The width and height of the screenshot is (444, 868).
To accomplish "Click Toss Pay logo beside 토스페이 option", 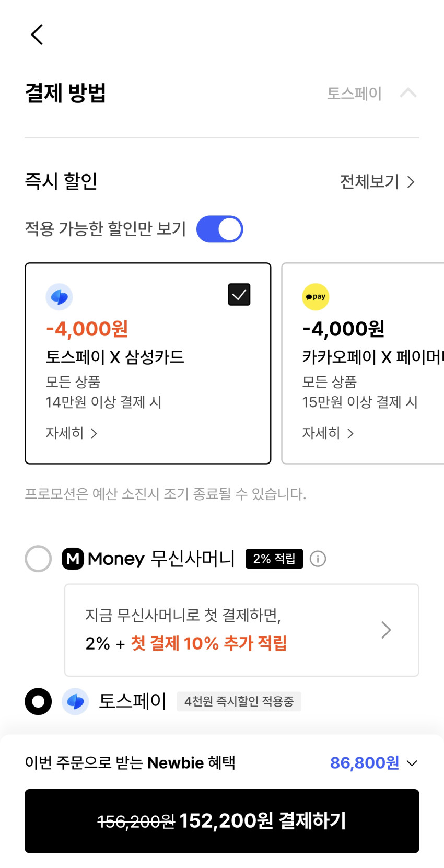I will coord(75,701).
